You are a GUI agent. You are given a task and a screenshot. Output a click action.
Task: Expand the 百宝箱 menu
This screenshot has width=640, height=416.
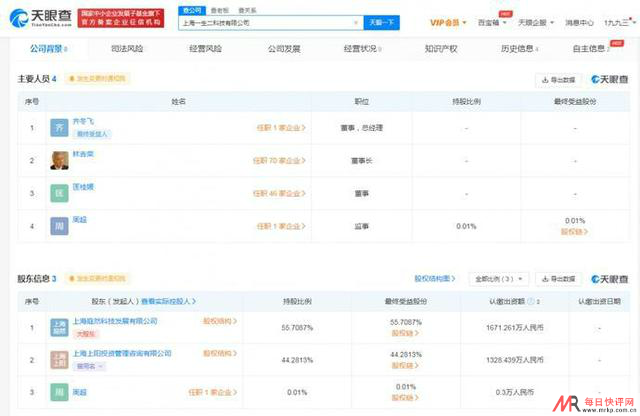pyautogui.click(x=492, y=22)
